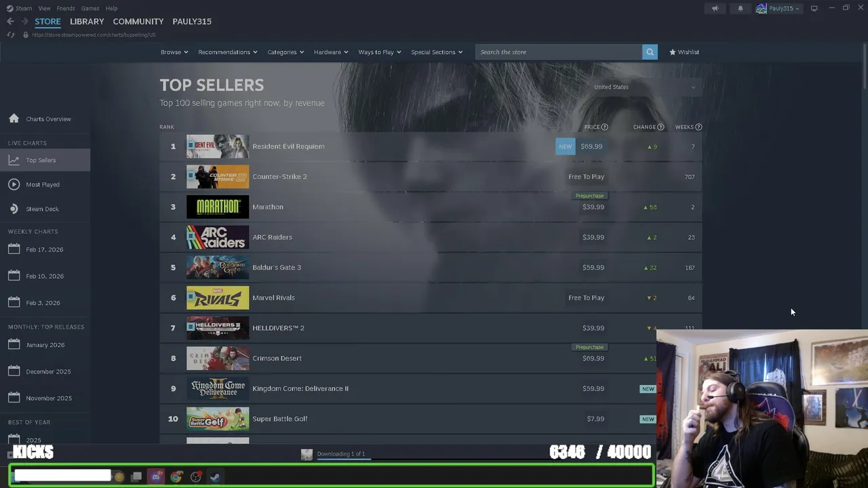Viewport: 868px width, 488px height.
Task: Open Counter-Strike 2 title link
Action: coord(279,177)
